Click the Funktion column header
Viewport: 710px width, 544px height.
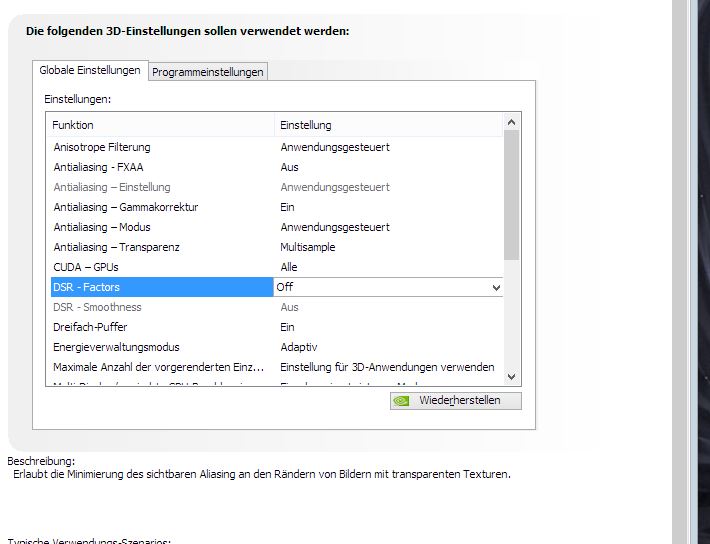tap(161, 125)
